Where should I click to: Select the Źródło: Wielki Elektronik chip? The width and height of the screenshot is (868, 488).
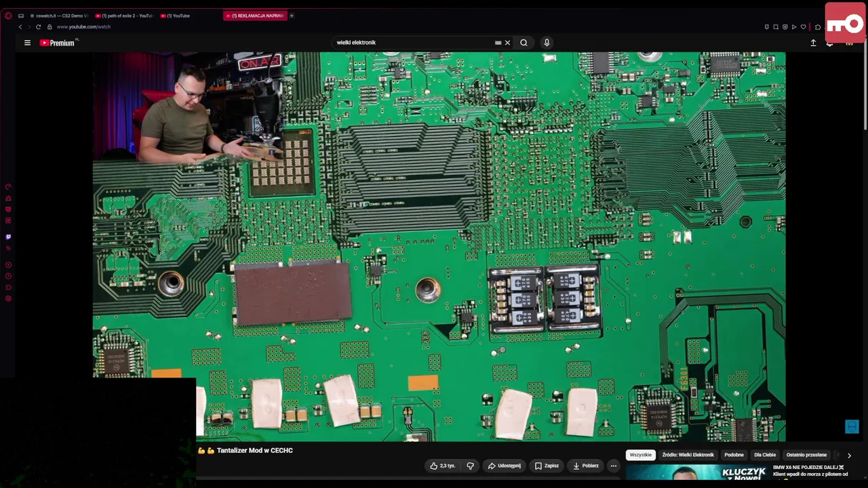688,455
